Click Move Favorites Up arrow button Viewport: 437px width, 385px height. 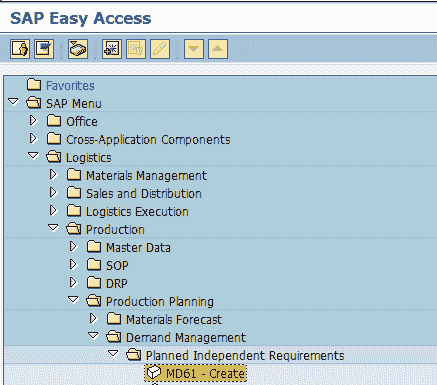[218, 49]
